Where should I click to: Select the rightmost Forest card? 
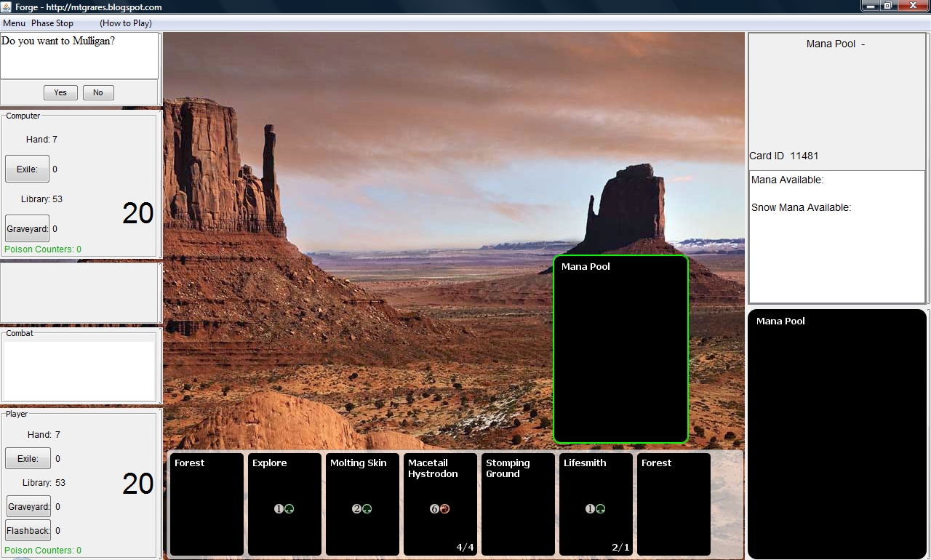674,504
